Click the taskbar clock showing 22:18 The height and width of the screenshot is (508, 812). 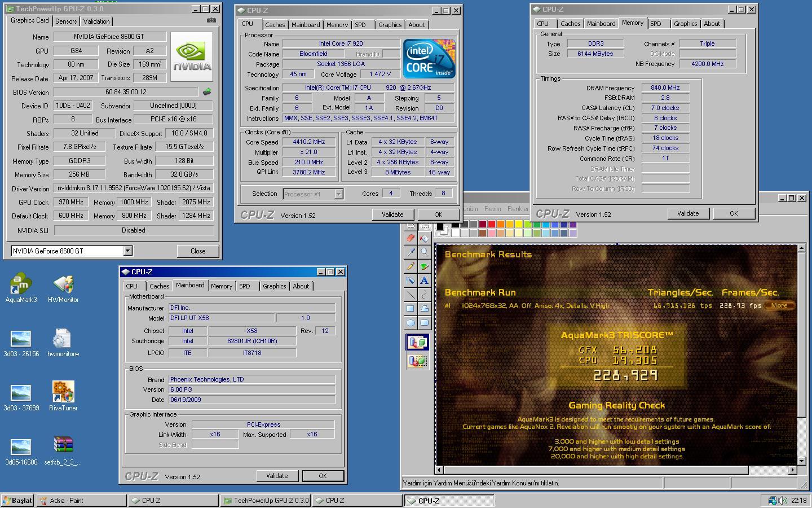[798, 501]
